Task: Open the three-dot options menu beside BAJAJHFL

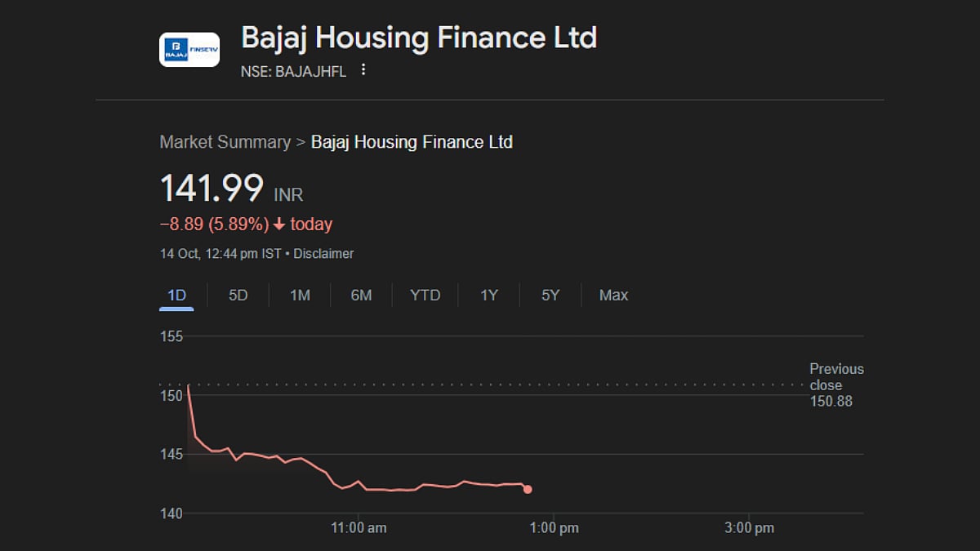Action: [x=363, y=71]
